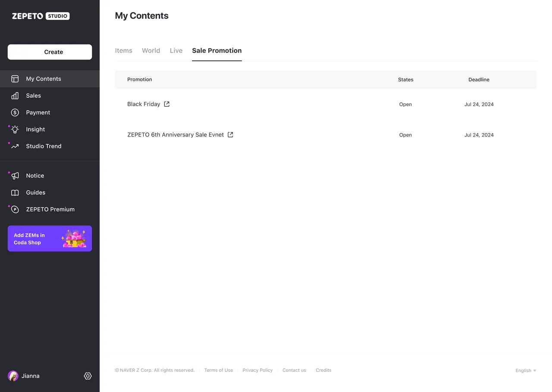This screenshot has width=552, height=392.
Task: Click the Payment dollar coin icon
Action: point(15,112)
